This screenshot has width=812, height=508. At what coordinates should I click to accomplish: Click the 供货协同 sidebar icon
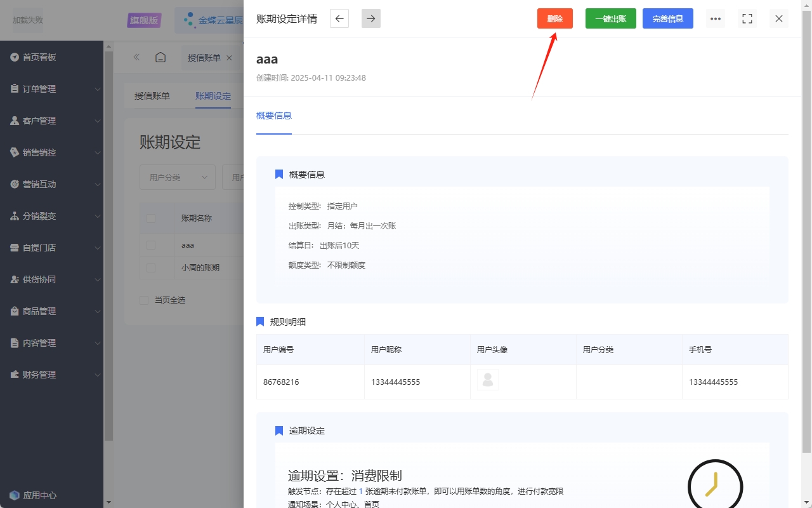tap(15, 279)
